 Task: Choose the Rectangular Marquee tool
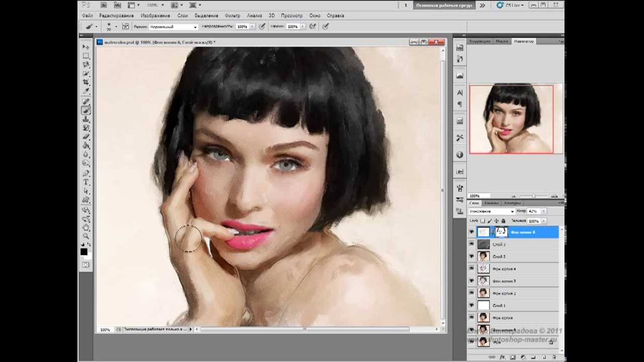coord(86,55)
